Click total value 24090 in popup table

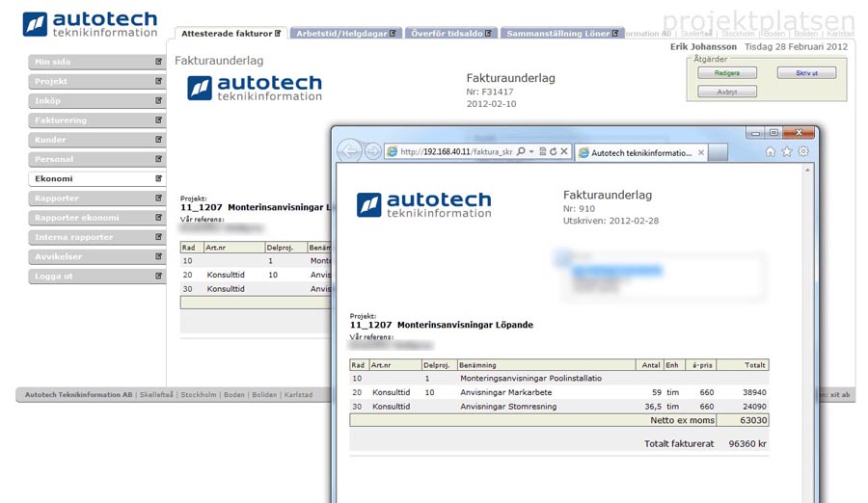(754, 407)
